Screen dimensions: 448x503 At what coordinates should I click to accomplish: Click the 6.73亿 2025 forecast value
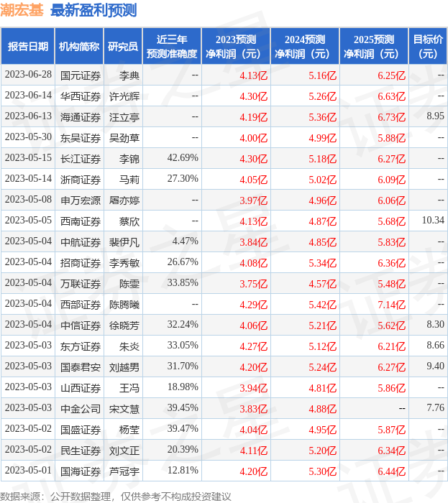pyautogui.click(x=391, y=117)
